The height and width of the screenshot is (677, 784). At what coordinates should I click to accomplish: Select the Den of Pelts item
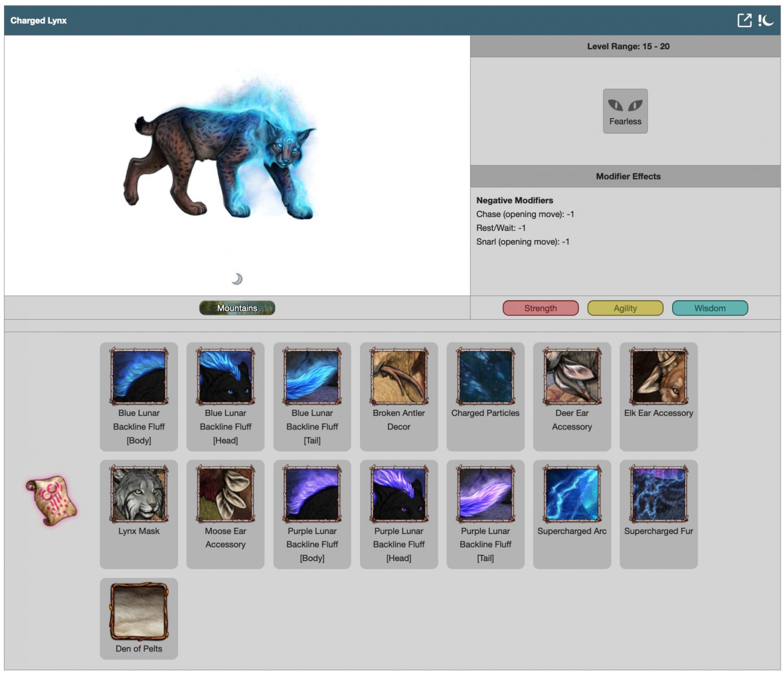coord(139,612)
